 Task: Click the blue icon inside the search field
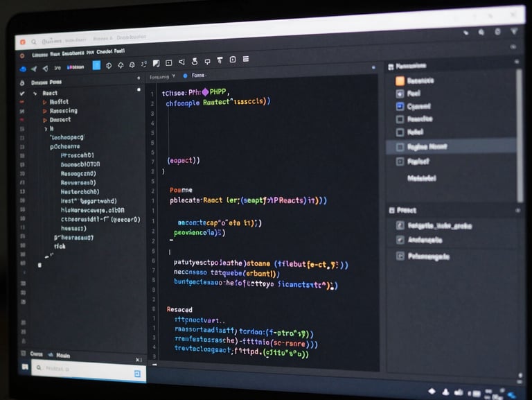coord(137,374)
